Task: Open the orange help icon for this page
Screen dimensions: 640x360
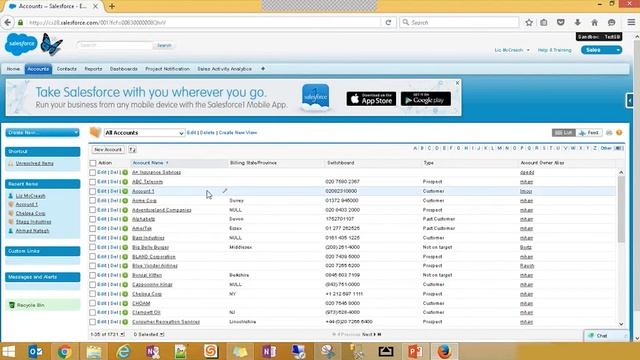Action: point(619,133)
